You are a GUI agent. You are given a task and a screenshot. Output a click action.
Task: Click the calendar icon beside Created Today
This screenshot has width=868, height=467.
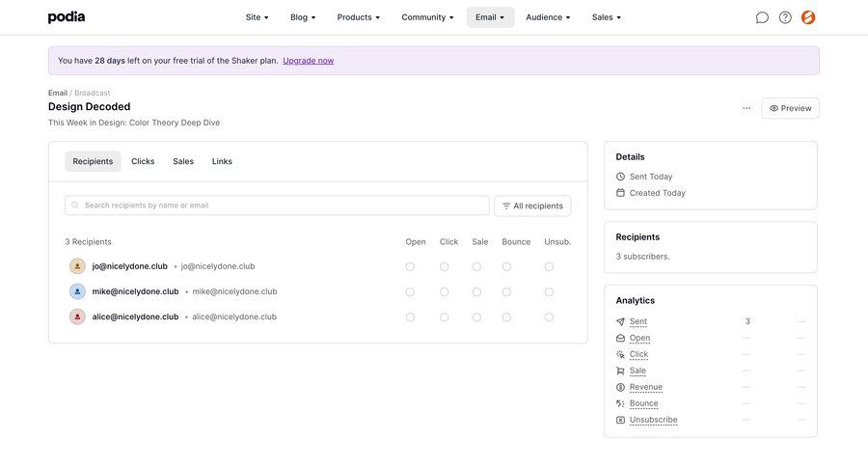[x=620, y=193]
